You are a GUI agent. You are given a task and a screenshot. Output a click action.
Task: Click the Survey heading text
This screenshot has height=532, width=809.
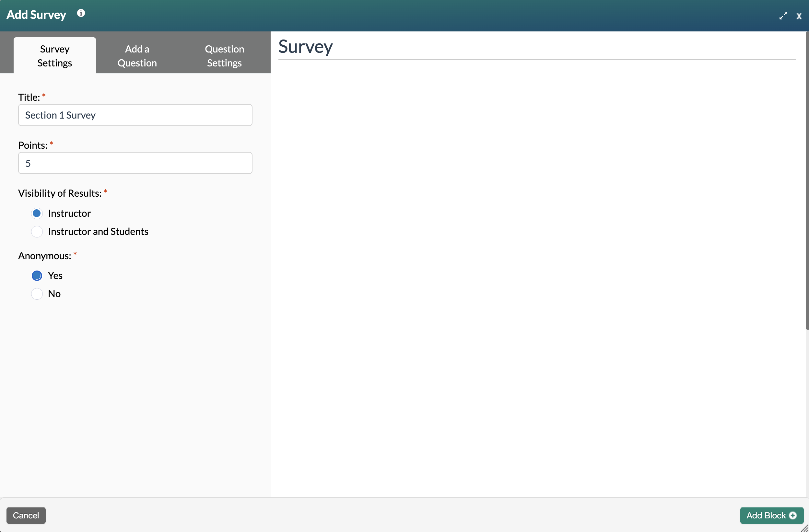point(305,47)
